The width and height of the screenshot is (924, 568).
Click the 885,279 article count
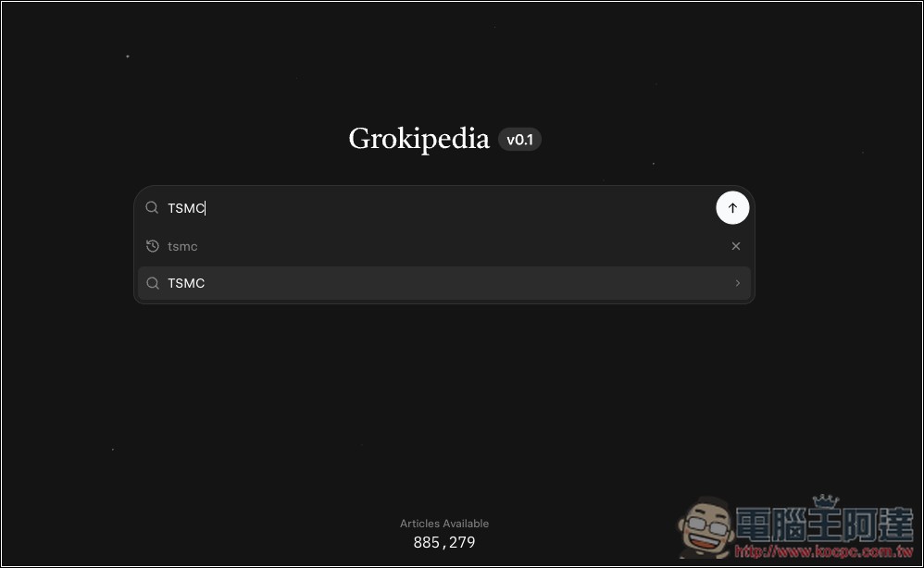coord(444,543)
